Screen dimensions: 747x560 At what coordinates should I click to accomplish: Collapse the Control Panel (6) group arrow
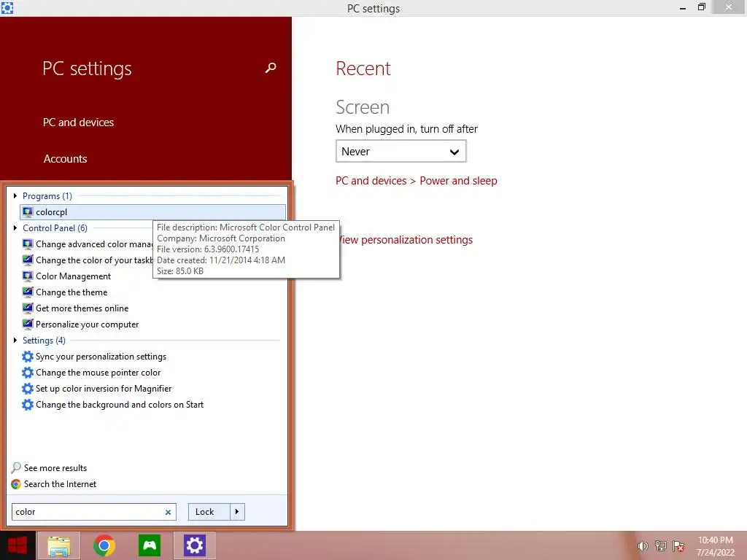15,228
